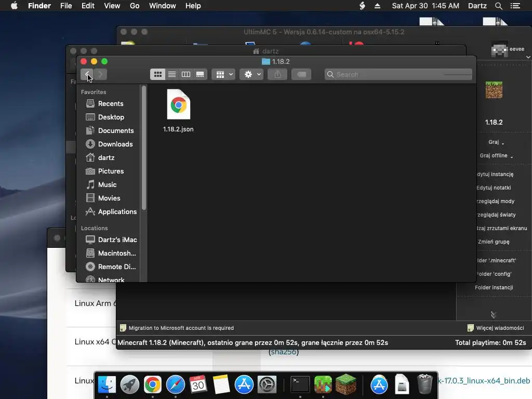The width and height of the screenshot is (532, 399).
Task: Click the Share button in Finder toolbar
Action: click(277, 74)
